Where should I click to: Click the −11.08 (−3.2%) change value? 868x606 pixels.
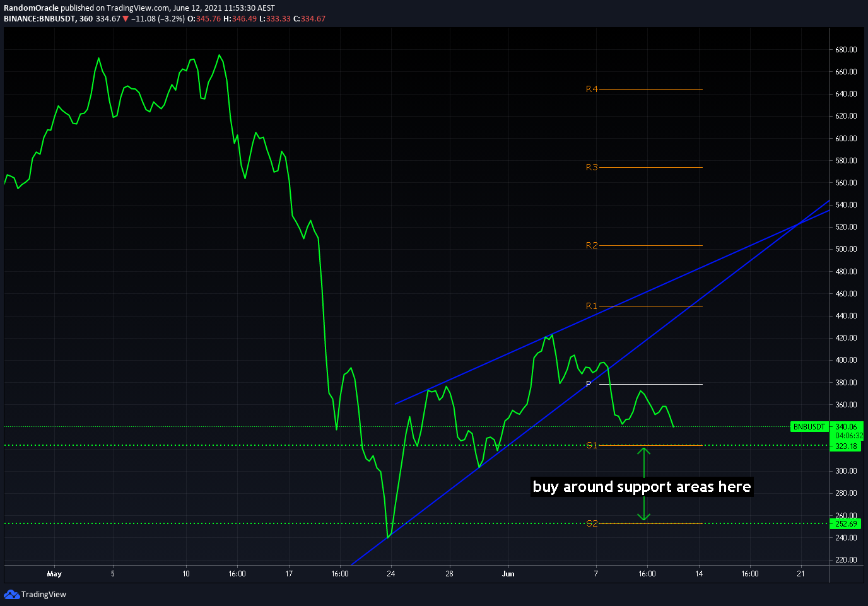point(158,19)
